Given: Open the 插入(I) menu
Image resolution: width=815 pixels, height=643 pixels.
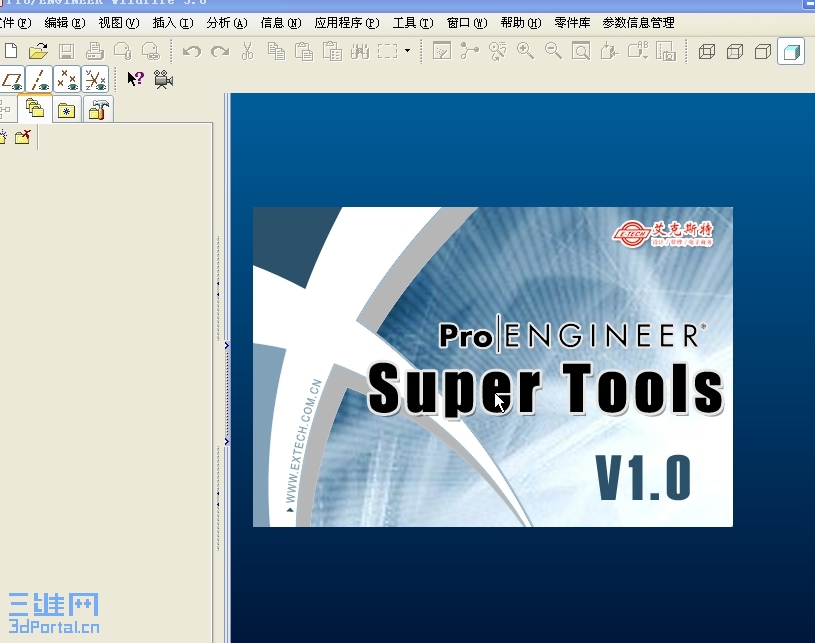Looking at the screenshot, I should (x=173, y=23).
